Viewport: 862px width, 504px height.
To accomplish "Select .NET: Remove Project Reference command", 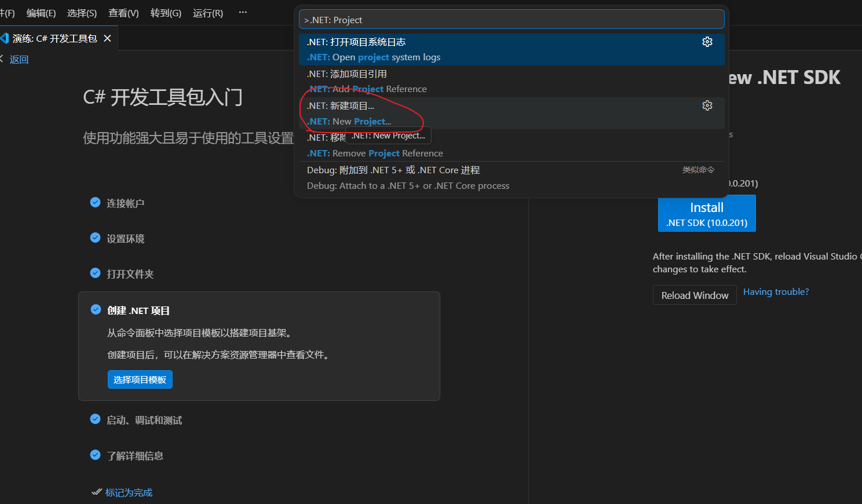I will [x=512, y=145].
